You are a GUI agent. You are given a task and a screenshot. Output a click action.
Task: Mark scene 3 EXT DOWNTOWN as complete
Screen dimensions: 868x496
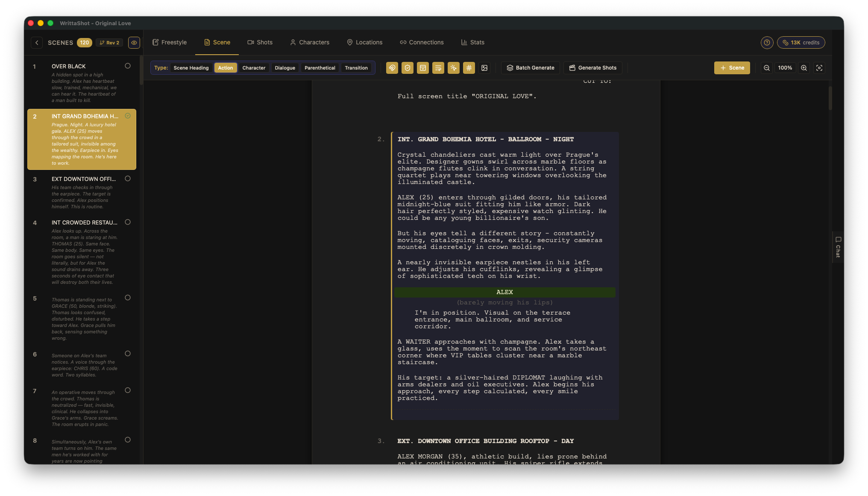coord(127,179)
